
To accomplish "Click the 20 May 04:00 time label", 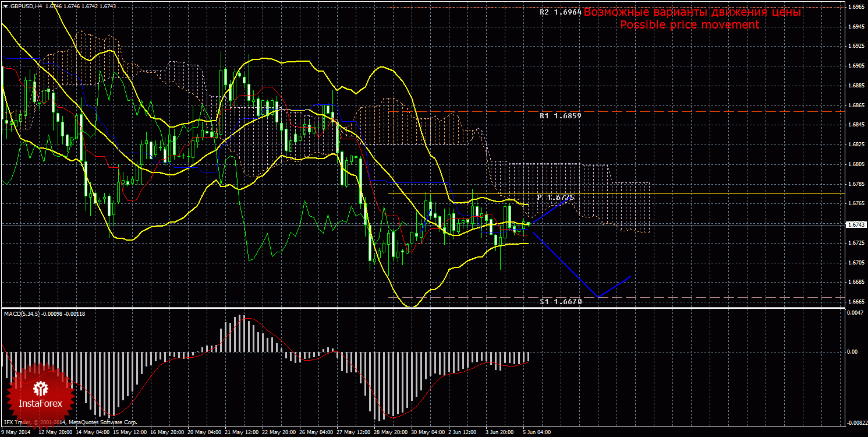I will [x=204, y=433].
